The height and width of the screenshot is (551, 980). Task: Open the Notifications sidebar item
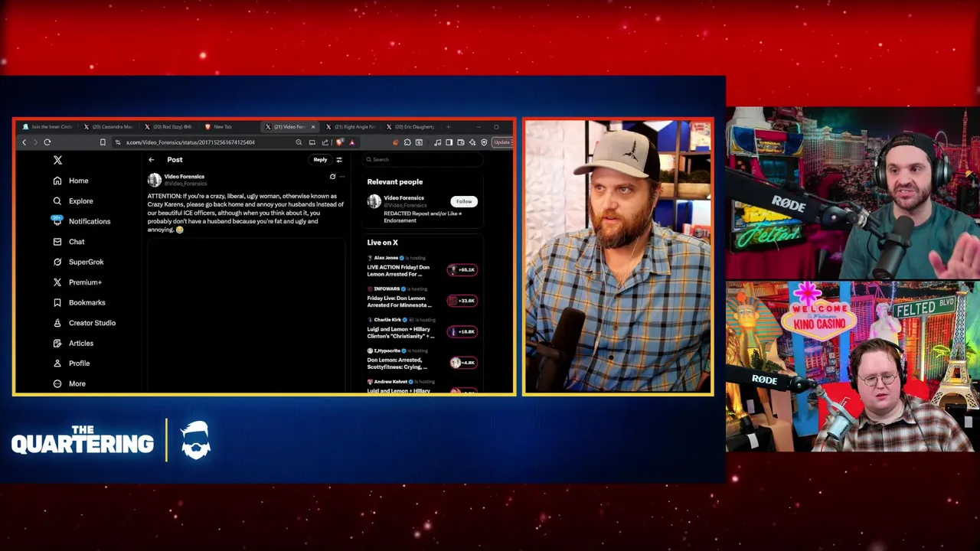coord(82,221)
